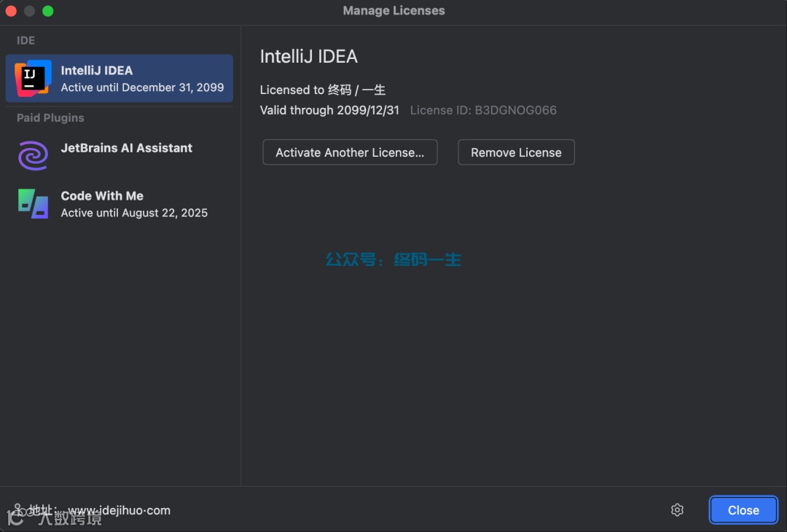The height and width of the screenshot is (532, 787).
Task: Click Active until August 22, 2025 text
Action: [134, 213]
